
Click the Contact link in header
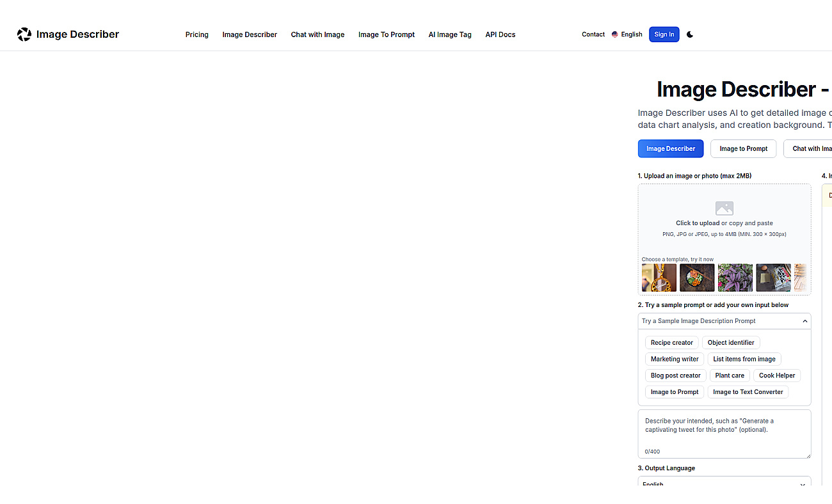593,35
